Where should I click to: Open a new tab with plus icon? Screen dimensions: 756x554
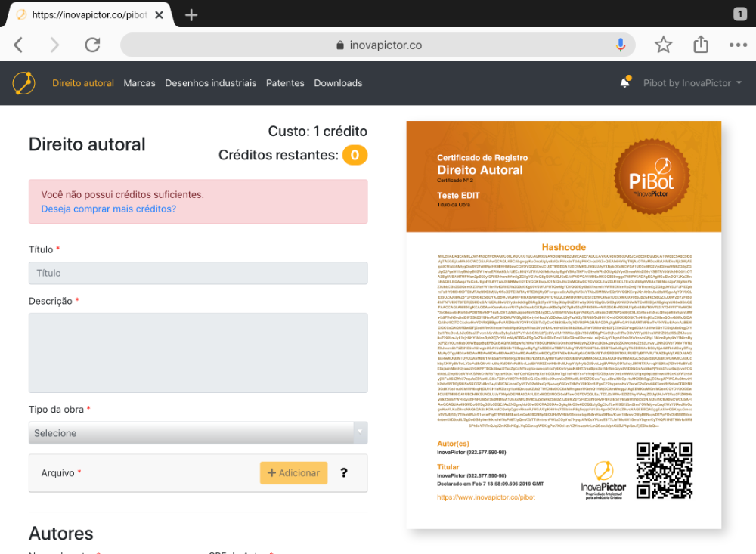(191, 15)
